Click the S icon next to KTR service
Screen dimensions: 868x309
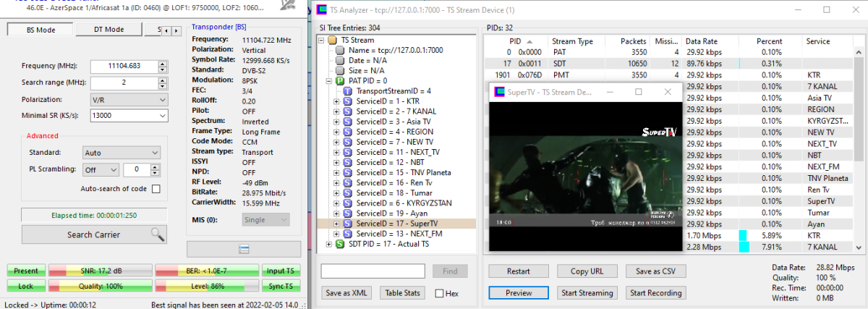[348, 101]
